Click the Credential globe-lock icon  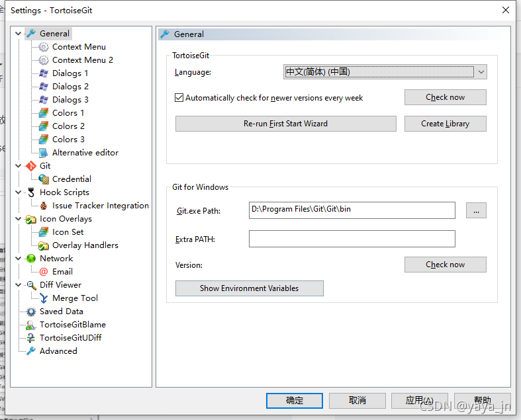(44, 179)
